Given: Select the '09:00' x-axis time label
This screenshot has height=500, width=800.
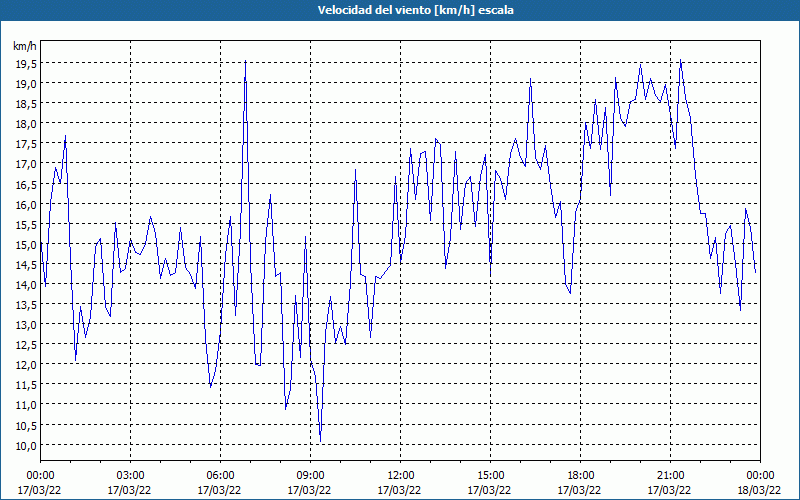Looking at the screenshot, I should (x=310, y=476).
